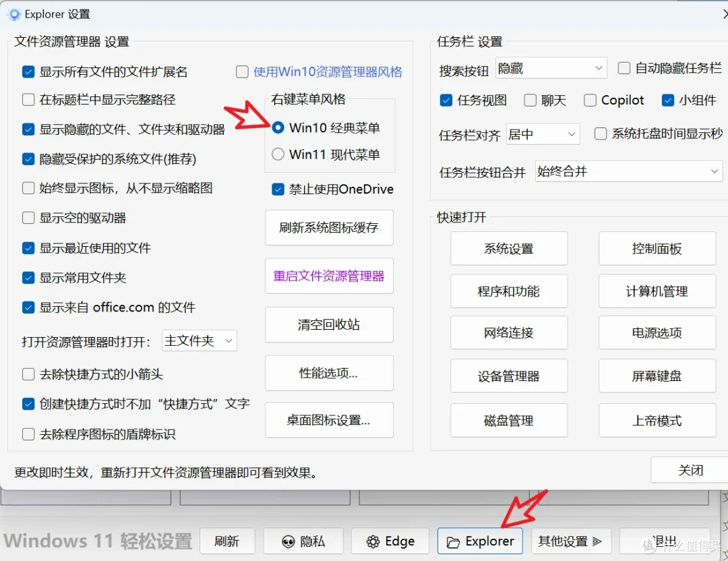Viewport: 728px width, 561px height.
Task: Open 任务栏对齐 dropdown showing 居中
Action: 543,134
